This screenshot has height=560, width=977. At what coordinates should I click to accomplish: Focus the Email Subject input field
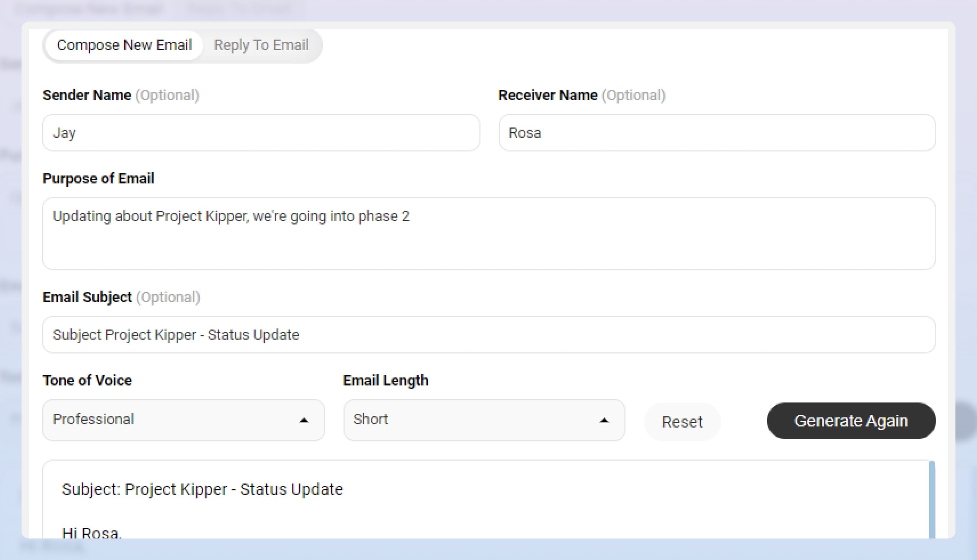(x=489, y=334)
